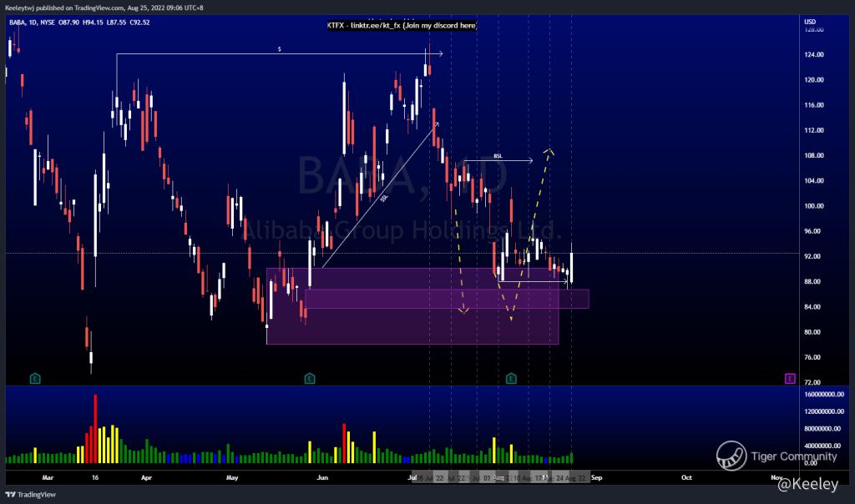This screenshot has height=504, width=855.
Task: Click the teal earnings E icon near March
Action: pyautogui.click(x=35, y=378)
